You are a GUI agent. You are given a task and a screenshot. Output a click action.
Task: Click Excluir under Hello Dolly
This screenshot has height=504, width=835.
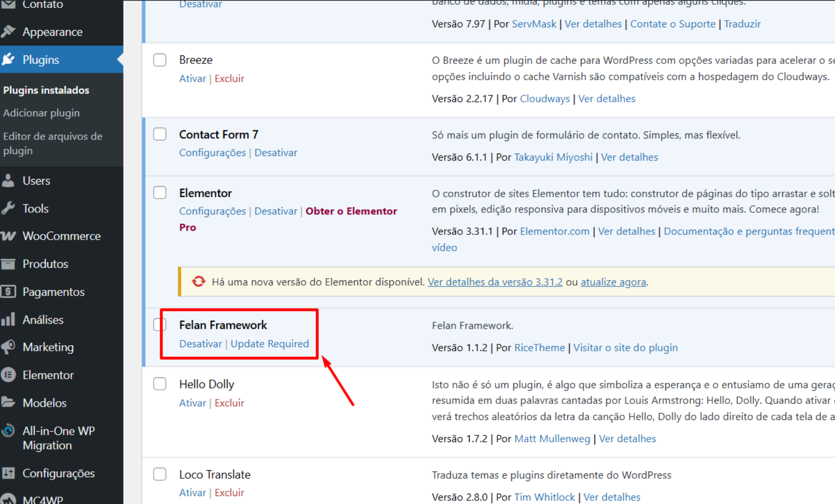(229, 403)
